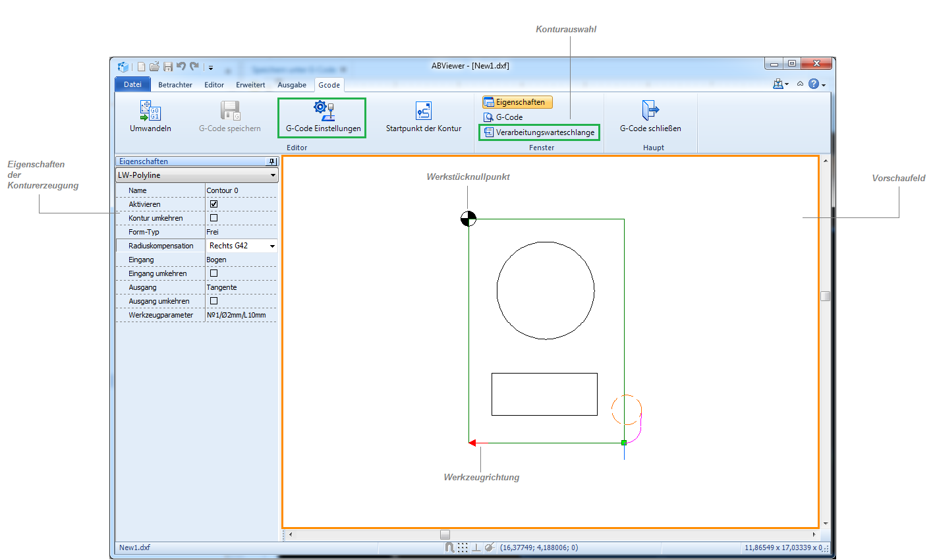
Task: Click the vertical scrollbar thumb
Action: pyautogui.click(x=825, y=296)
